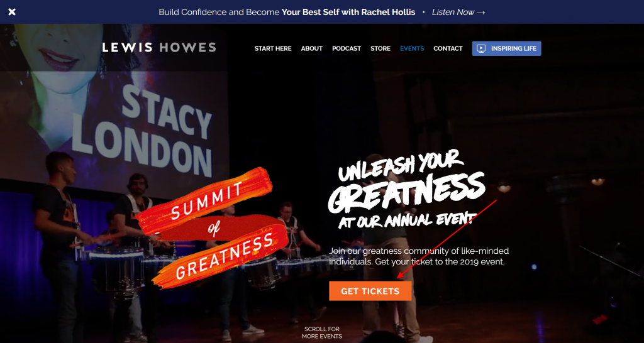Click the orange Get Tickets button
The width and height of the screenshot is (644, 343).
[370, 291]
